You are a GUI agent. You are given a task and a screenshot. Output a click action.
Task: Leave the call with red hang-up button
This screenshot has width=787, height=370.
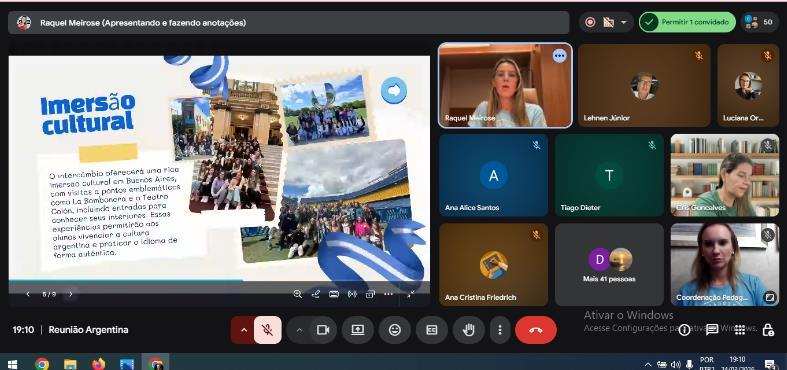[536, 330]
